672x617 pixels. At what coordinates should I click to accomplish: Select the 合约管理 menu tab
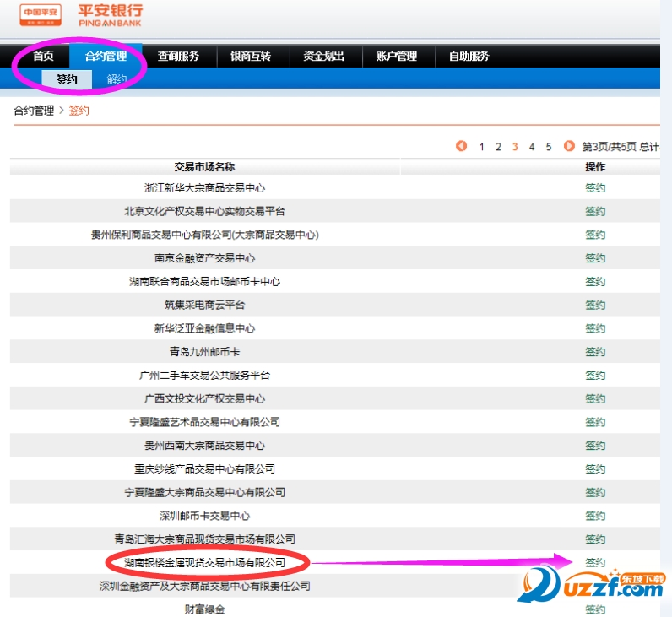tap(106, 56)
